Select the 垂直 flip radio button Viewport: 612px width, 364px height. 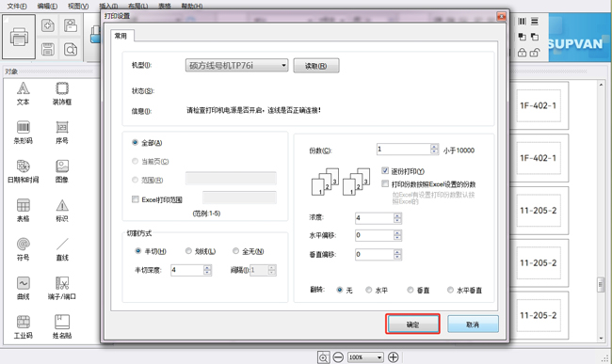coord(411,290)
